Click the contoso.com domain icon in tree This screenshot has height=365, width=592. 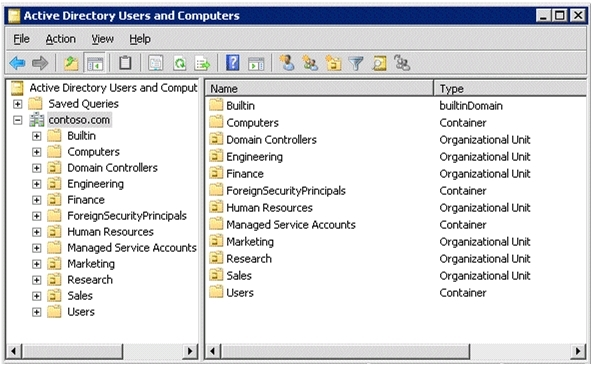pyautogui.click(x=37, y=120)
